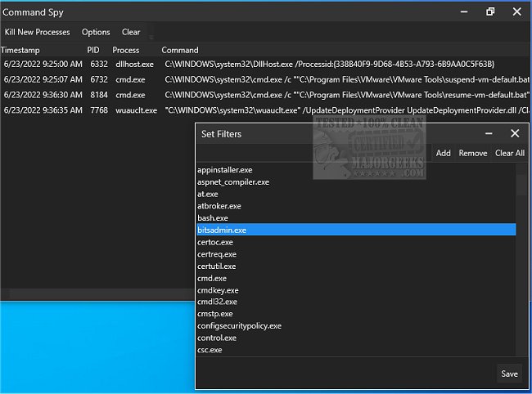Click the filter name input field
This screenshot has width=532, height=394.
(x=313, y=153)
